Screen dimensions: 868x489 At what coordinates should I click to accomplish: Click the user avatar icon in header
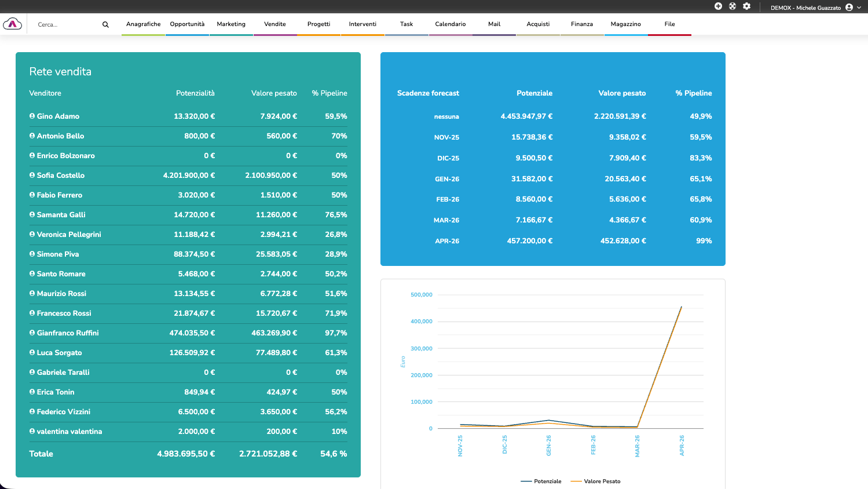(x=849, y=8)
